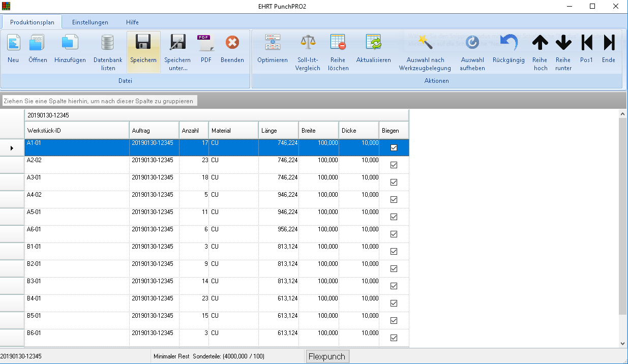628x364 pixels.
Task: Open the Hilfe tab
Action: tap(132, 22)
